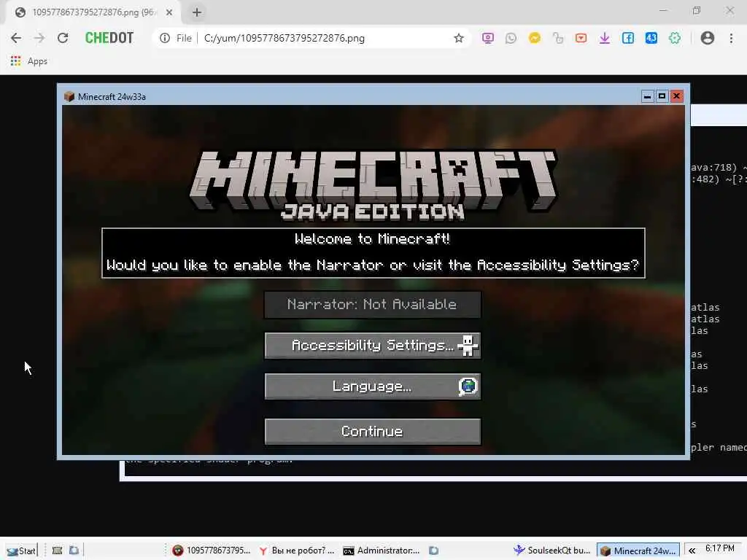Open the browser profile avatar

pyautogui.click(x=708, y=38)
